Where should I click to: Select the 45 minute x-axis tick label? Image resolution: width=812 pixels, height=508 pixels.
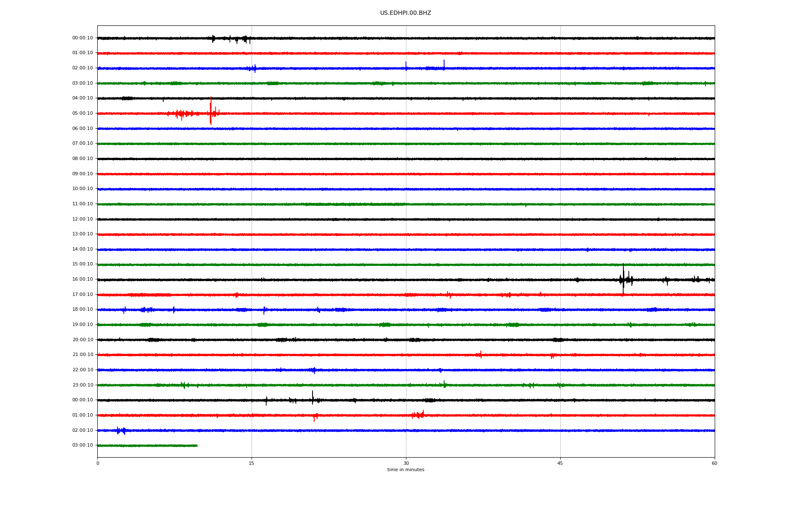[560, 464]
